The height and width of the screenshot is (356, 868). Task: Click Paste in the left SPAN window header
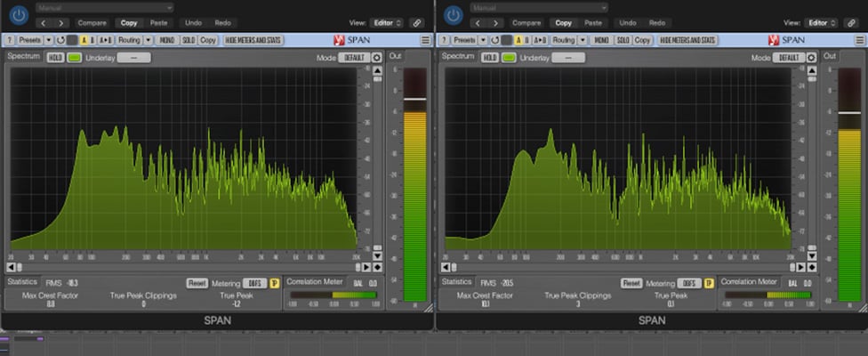(159, 23)
